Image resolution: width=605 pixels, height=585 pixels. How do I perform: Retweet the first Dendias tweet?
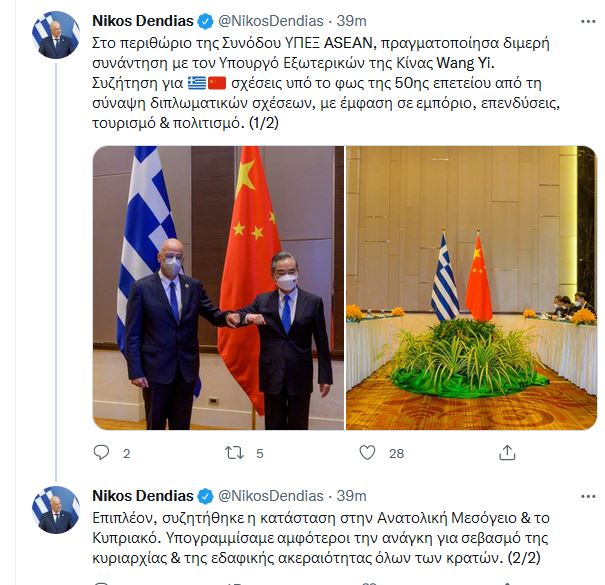tap(234, 453)
